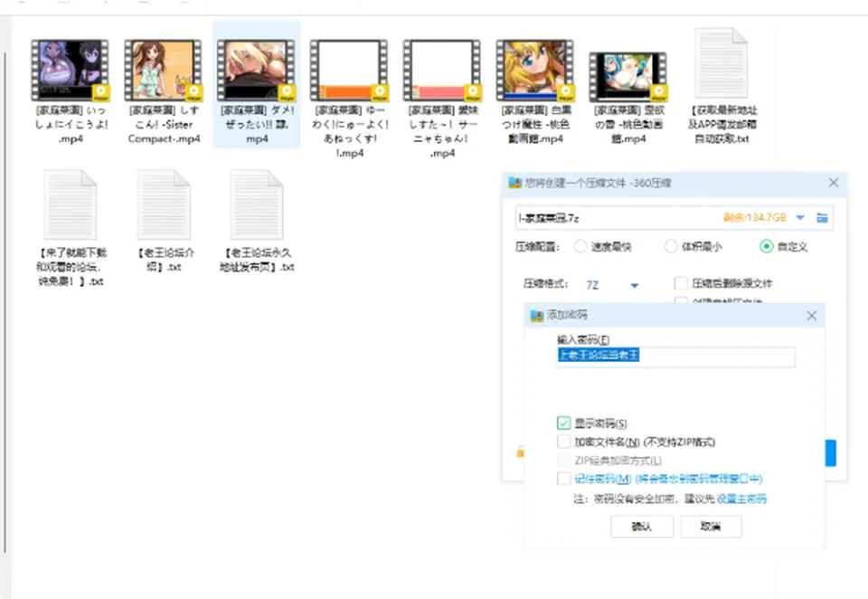Select the 老王论坛永久地址发布页 txt document icon

[x=257, y=205]
